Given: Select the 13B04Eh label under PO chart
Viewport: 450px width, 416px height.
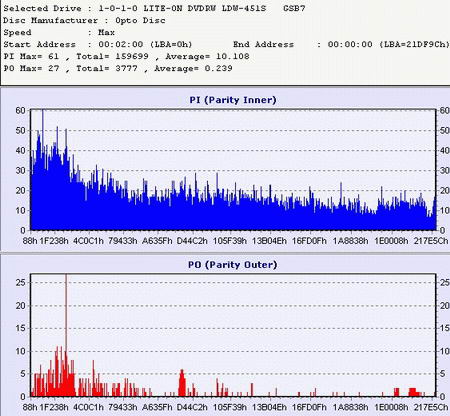Looking at the screenshot, I should point(269,407).
